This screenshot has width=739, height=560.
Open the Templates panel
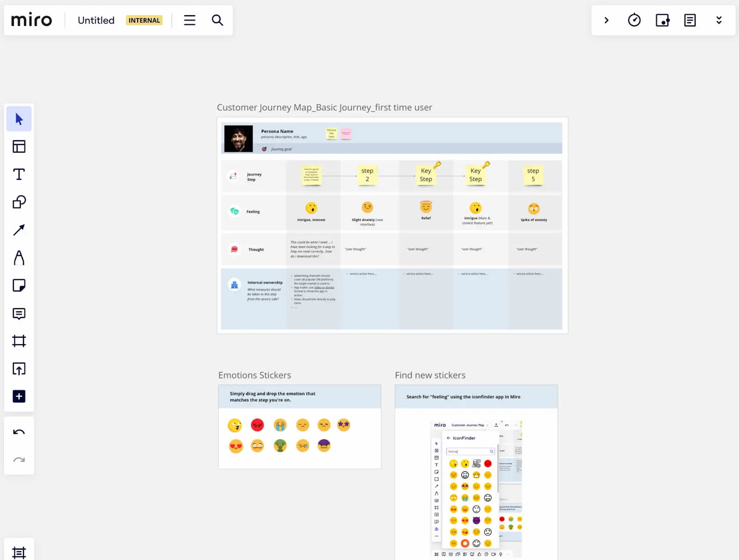18,146
